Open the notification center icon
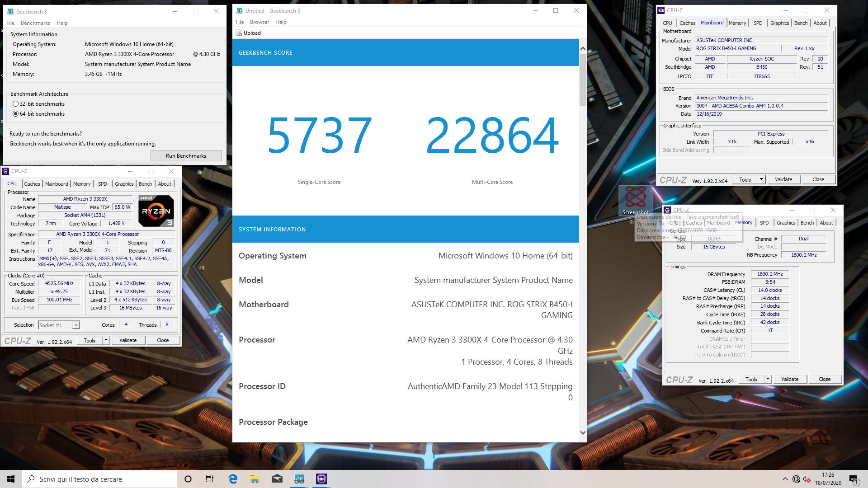The width and height of the screenshot is (868, 488). 854,479
